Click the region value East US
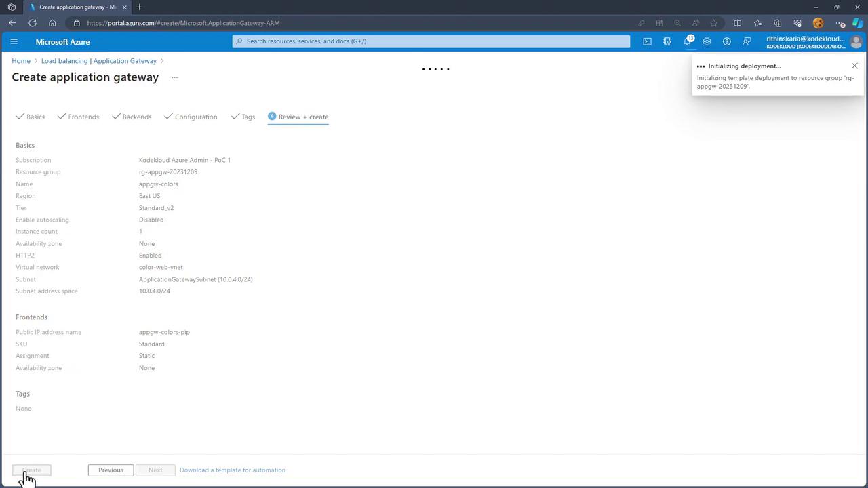868x488 pixels. 150,196
